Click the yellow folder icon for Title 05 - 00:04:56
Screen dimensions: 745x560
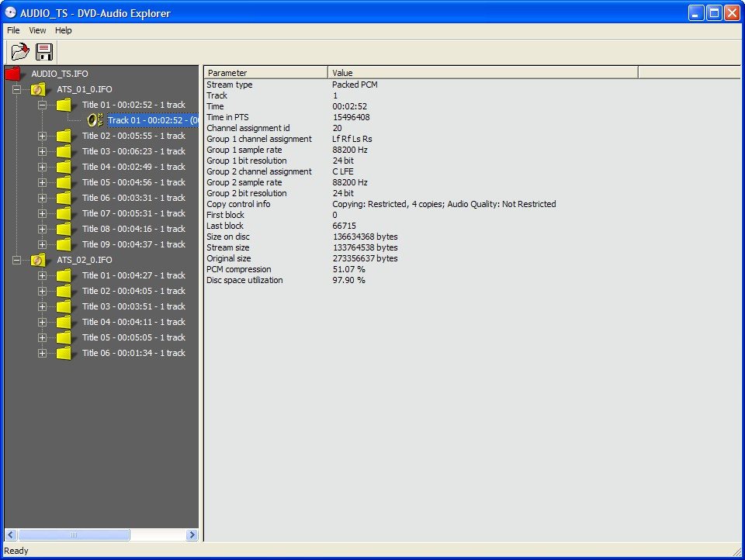click(x=64, y=182)
